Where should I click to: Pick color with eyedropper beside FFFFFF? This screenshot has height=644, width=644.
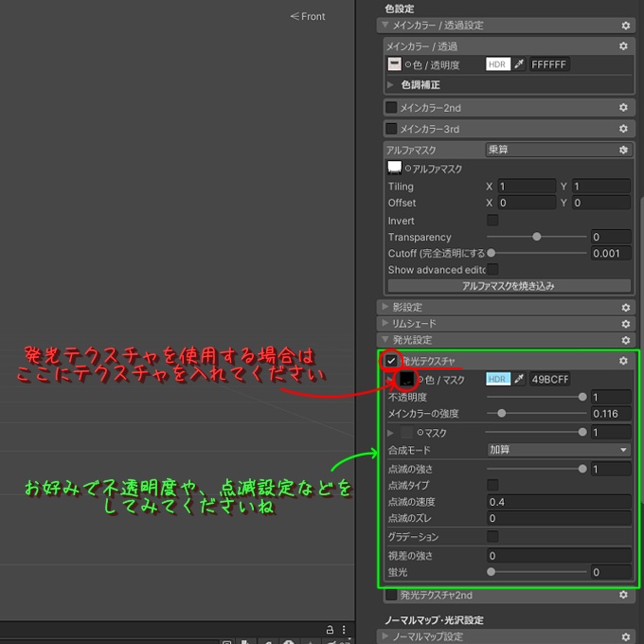(519, 64)
